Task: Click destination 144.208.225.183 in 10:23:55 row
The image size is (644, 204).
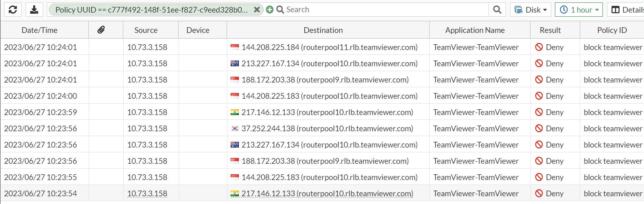Action: [x=330, y=177]
